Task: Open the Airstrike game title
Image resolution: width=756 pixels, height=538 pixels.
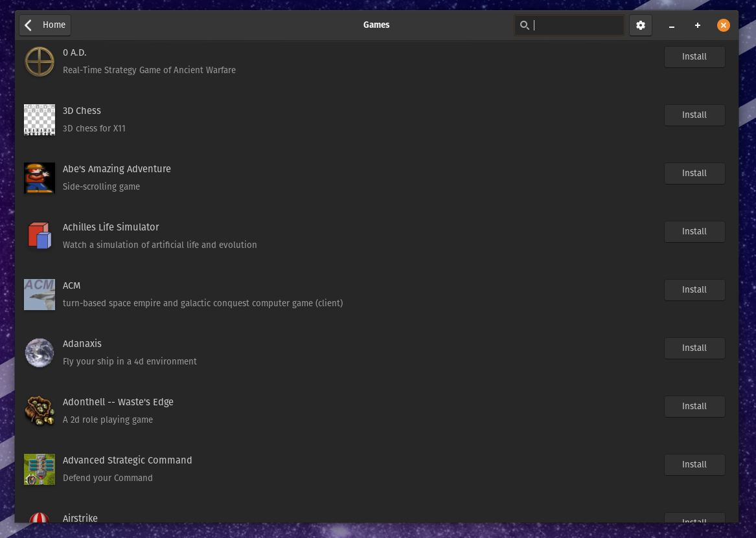Action: (80, 518)
